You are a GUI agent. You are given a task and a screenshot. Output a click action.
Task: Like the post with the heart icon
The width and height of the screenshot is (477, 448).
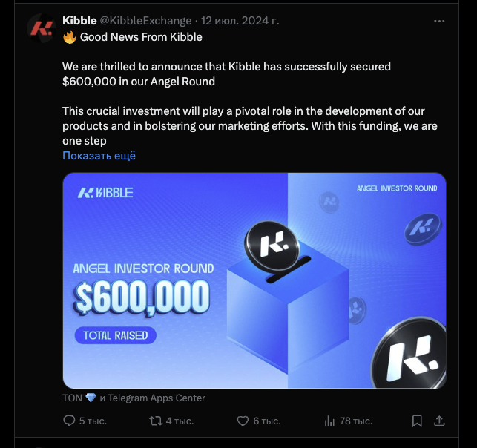click(243, 421)
